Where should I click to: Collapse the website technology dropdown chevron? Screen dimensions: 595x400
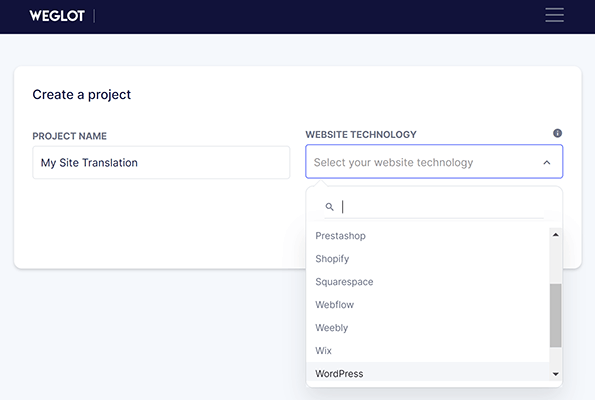546,162
